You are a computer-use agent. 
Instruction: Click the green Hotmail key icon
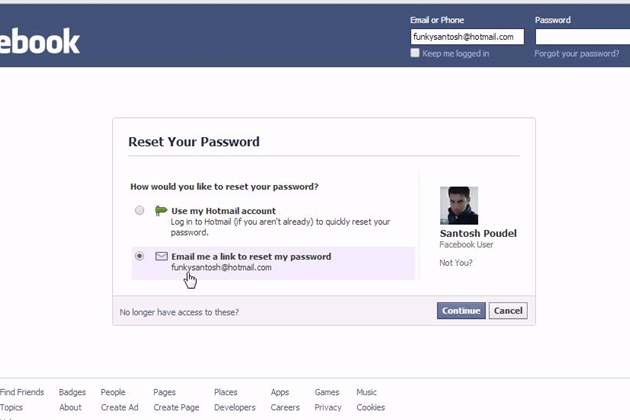tap(161, 210)
